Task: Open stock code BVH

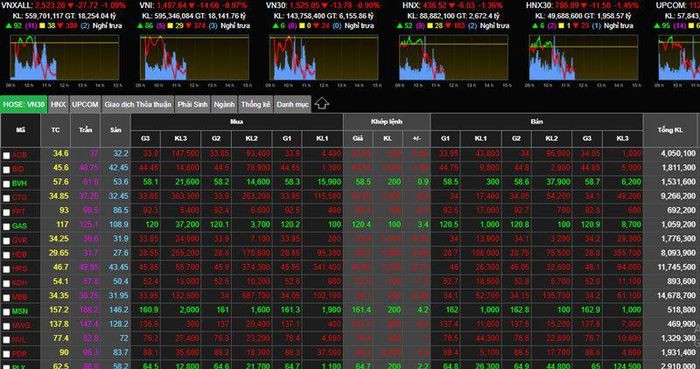Action: pos(20,183)
